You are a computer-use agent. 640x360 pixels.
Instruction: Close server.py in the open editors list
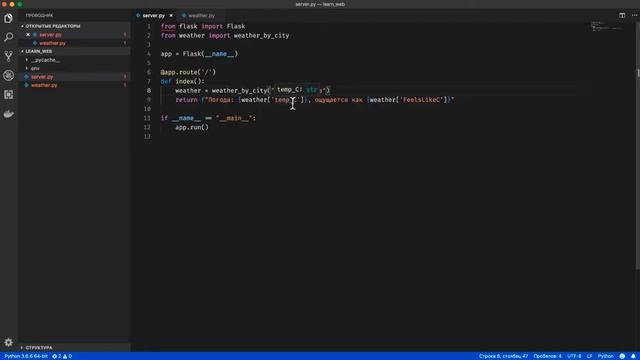coord(28,35)
